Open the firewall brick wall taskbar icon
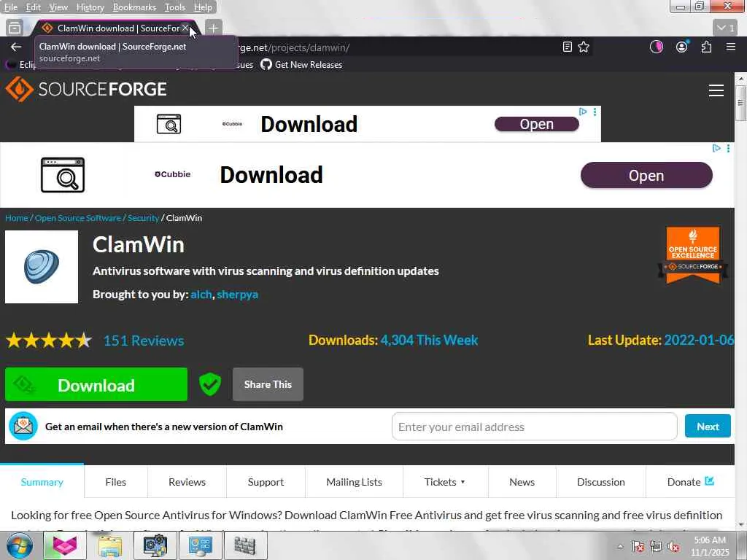The height and width of the screenshot is (560, 747). click(245, 545)
